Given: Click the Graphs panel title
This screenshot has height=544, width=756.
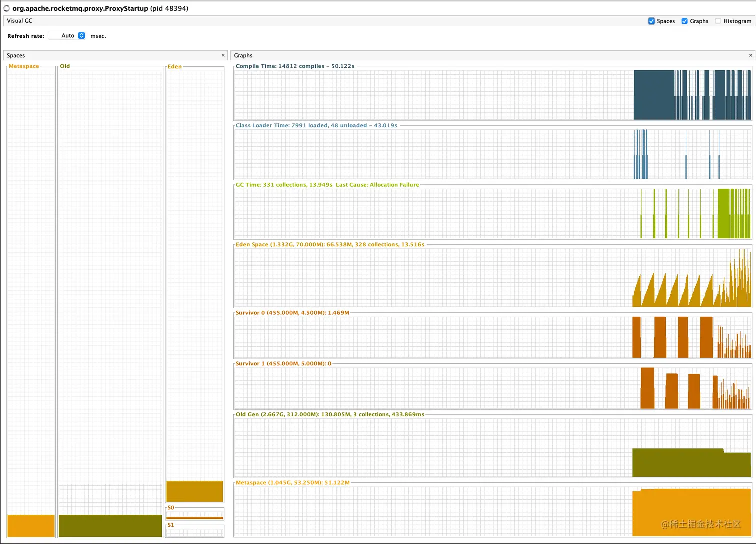Looking at the screenshot, I should point(243,55).
